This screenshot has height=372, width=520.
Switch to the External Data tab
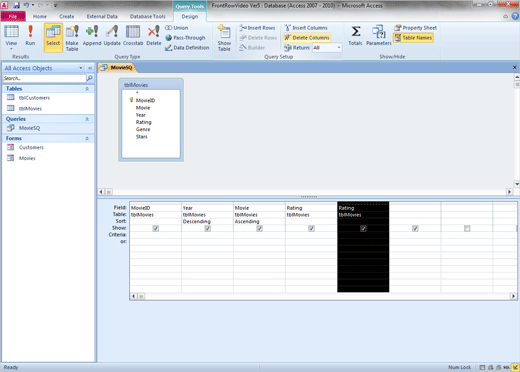[x=102, y=16]
